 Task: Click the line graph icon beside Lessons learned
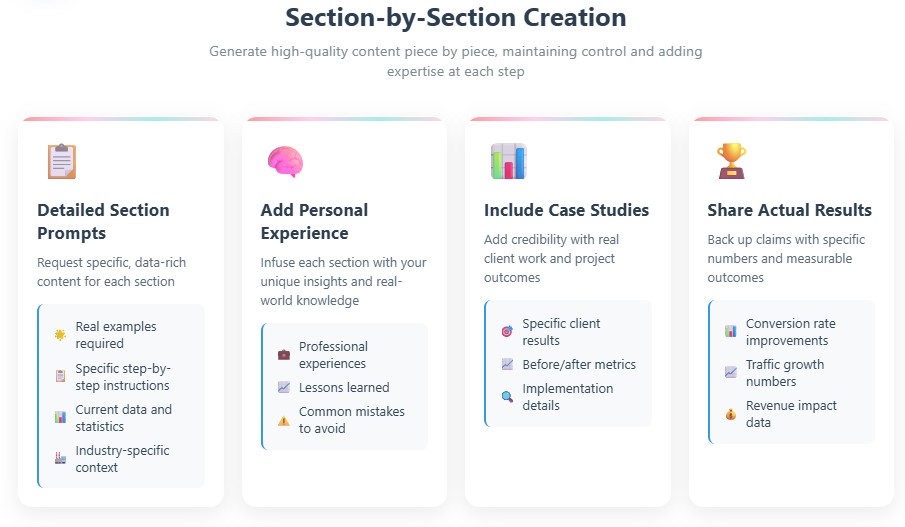click(x=283, y=387)
